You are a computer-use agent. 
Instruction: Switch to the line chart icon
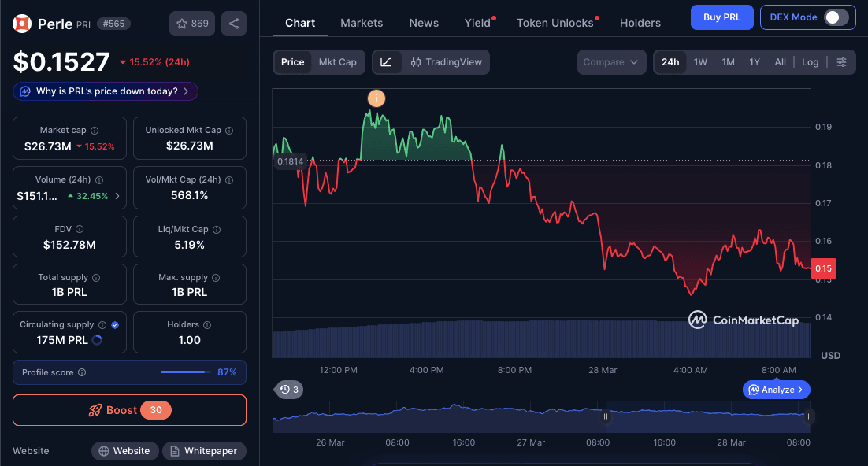(x=388, y=61)
